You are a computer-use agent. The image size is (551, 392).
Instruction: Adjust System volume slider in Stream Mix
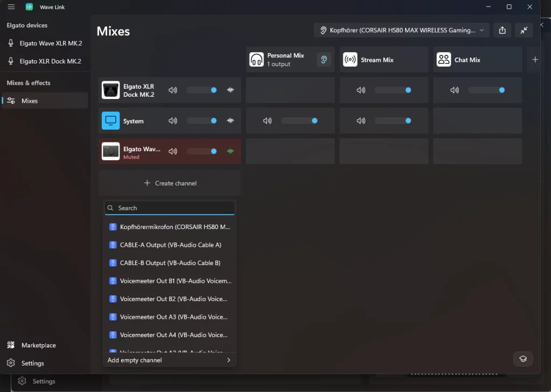[393, 121]
